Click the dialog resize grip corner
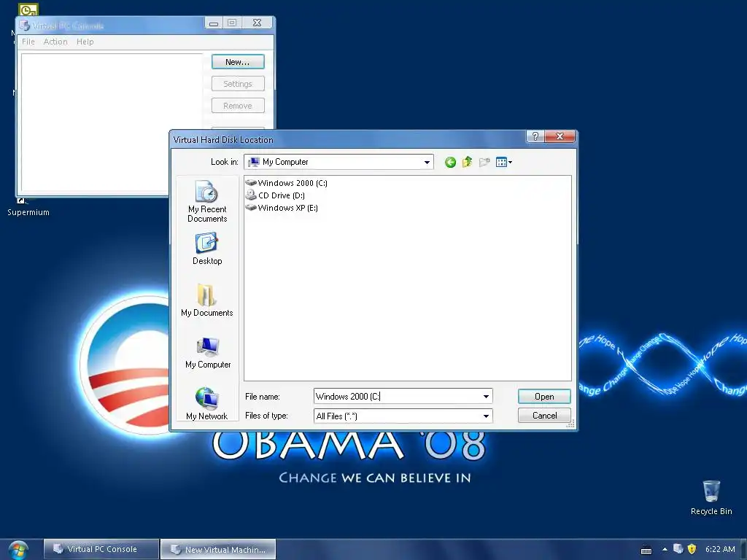 click(x=570, y=424)
